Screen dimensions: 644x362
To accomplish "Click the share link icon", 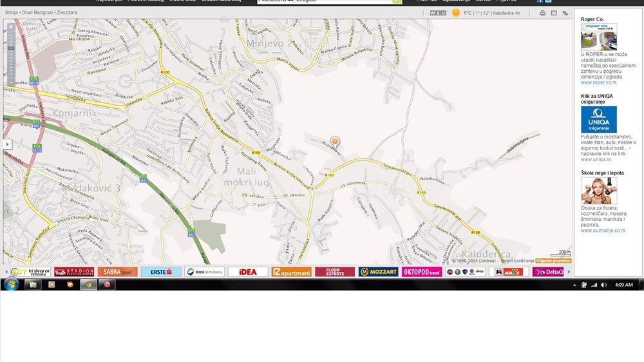I will pos(565,13).
